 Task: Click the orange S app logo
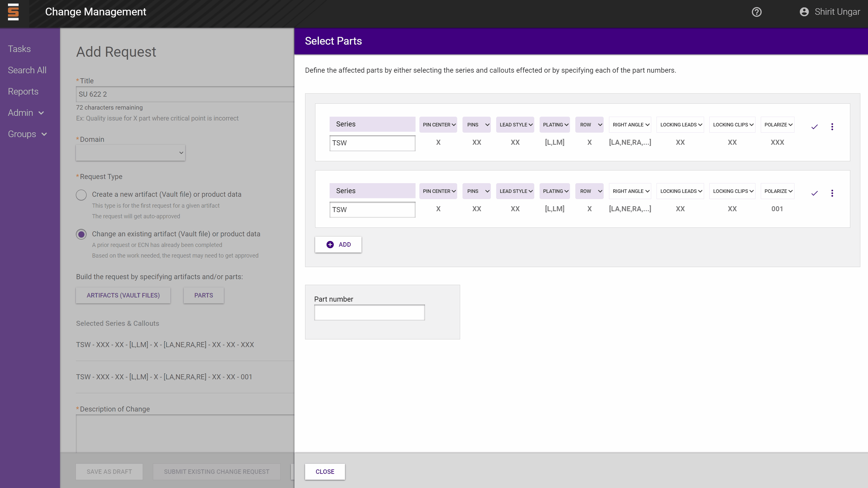(x=14, y=12)
